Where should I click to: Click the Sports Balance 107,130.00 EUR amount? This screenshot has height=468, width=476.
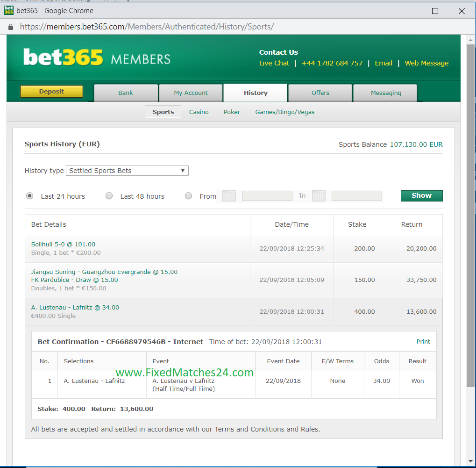(416, 144)
